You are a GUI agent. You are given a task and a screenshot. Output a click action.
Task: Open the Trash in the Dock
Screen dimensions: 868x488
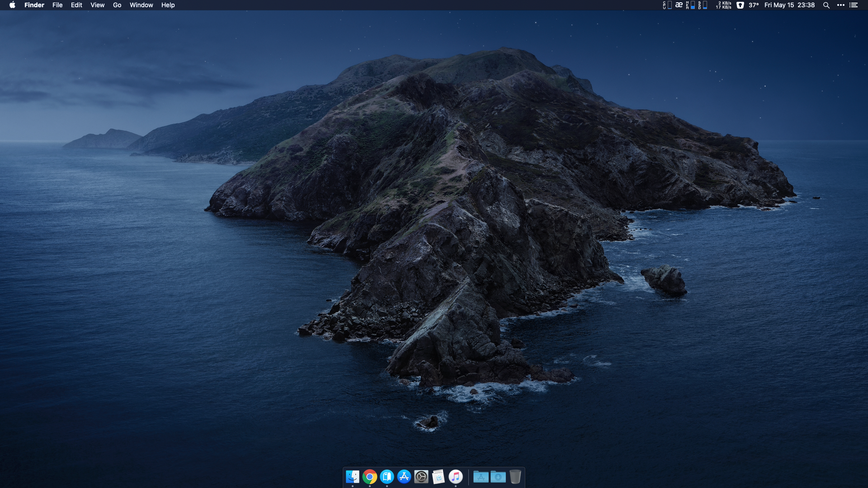tap(515, 476)
